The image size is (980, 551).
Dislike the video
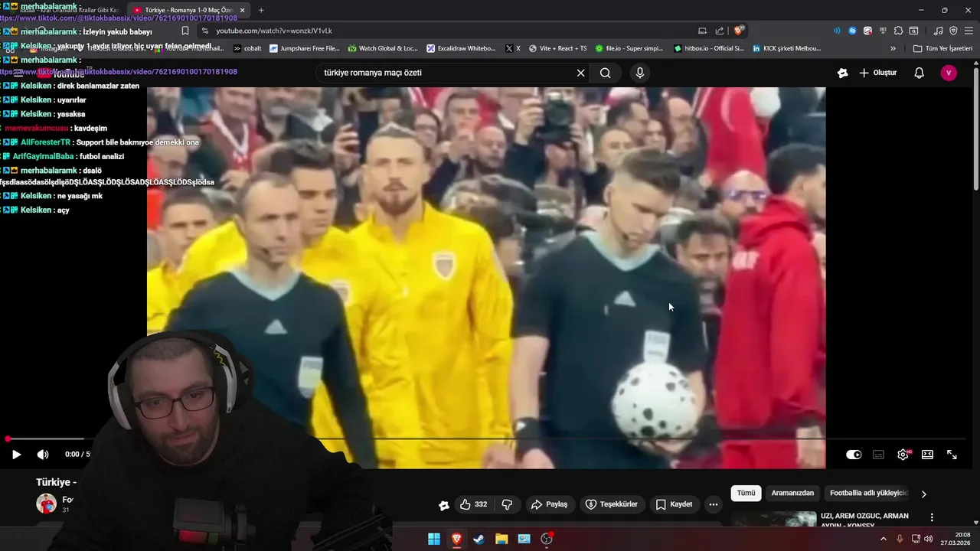pyautogui.click(x=507, y=504)
